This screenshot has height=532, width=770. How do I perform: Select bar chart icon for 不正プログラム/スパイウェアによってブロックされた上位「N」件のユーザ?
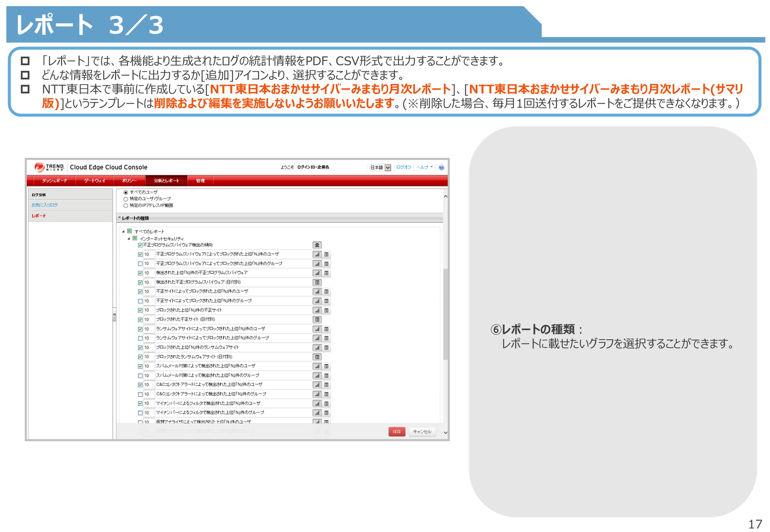317,254
